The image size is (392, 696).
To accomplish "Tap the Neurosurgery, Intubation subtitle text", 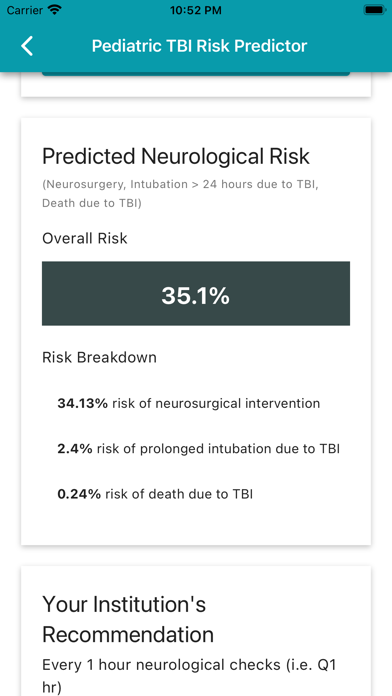I will click(180, 194).
